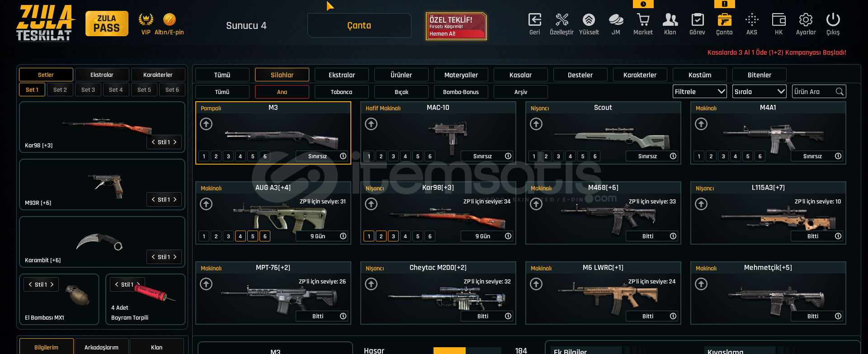Open the Market cart icon

(643, 20)
